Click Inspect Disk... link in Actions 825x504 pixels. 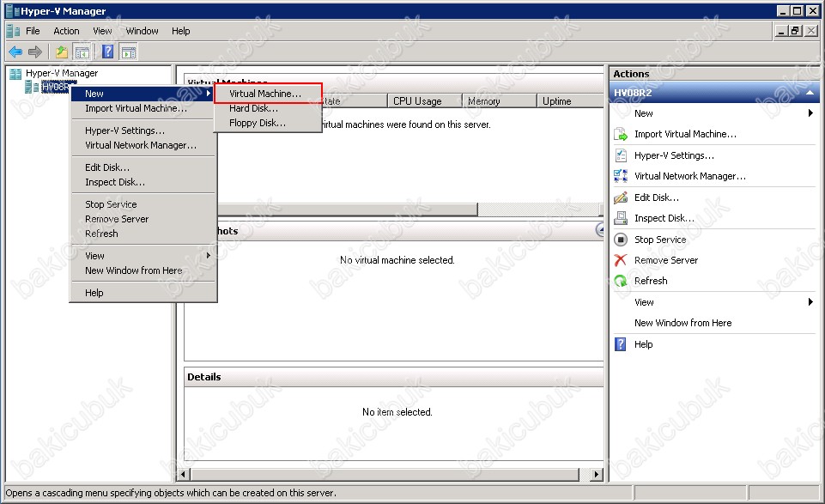point(664,218)
